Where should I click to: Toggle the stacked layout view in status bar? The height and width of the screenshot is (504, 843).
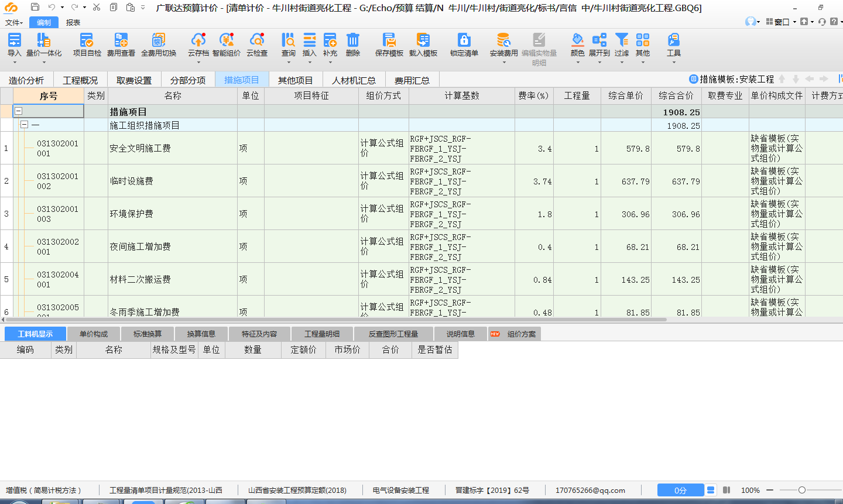pos(711,490)
